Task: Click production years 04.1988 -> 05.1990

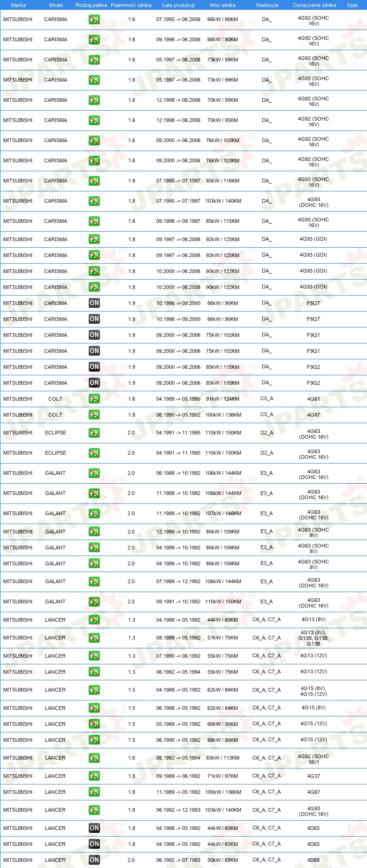Action: pos(178,399)
